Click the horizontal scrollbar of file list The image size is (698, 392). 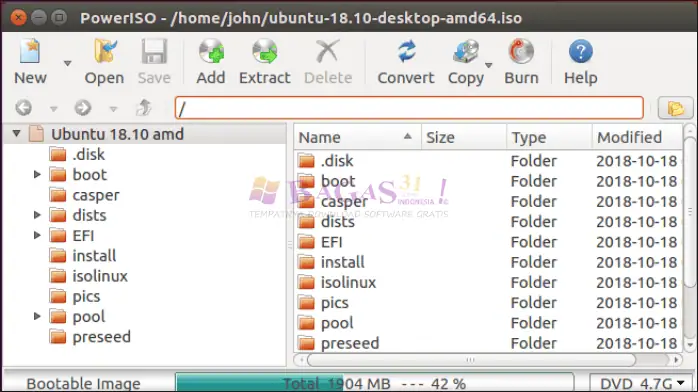(x=471, y=360)
